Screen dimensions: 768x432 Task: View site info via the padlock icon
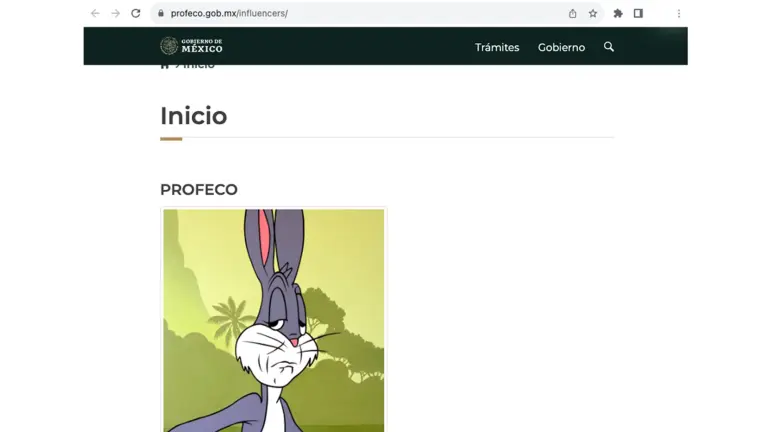161,13
